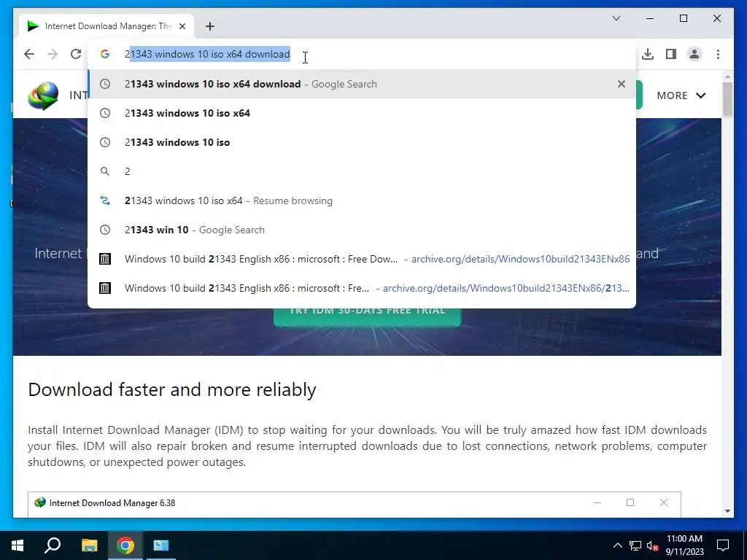
Task: Open Windows taskbar search
Action: coord(53,545)
